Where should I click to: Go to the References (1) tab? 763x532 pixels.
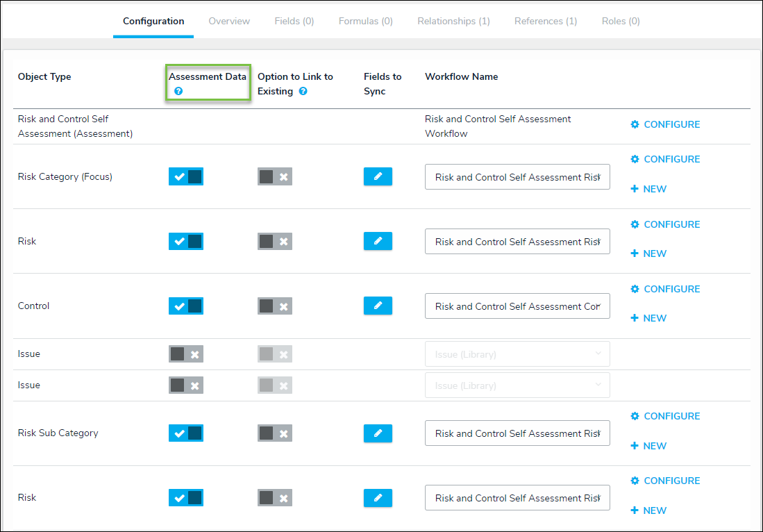click(x=545, y=22)
